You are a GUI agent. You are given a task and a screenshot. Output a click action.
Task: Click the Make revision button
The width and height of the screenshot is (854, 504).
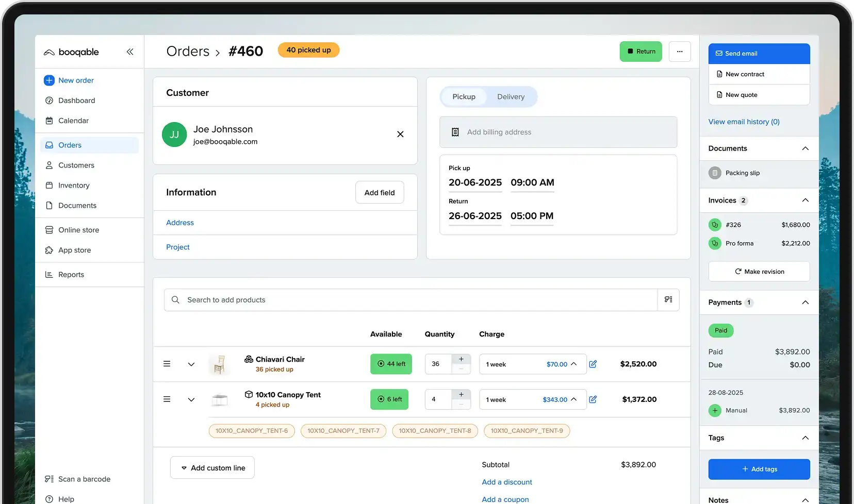click(759, 271)
